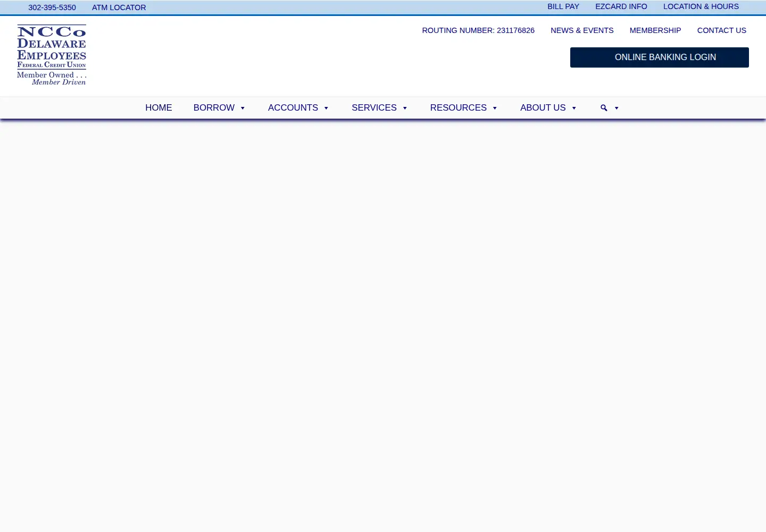The height and width of the screenshot is (532, 766).
Task: Click the Routing Number 231176826 link
Action: pyautogui.click(x=478, y=30)
